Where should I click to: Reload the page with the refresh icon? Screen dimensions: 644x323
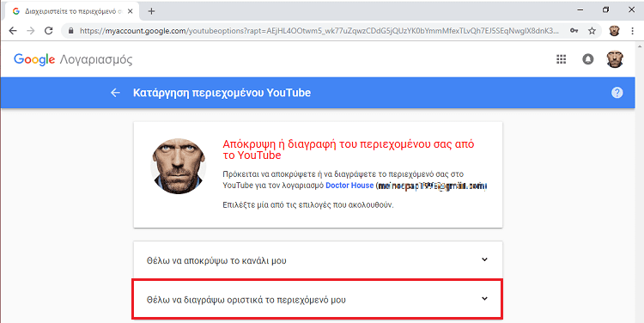coord(48,31)
